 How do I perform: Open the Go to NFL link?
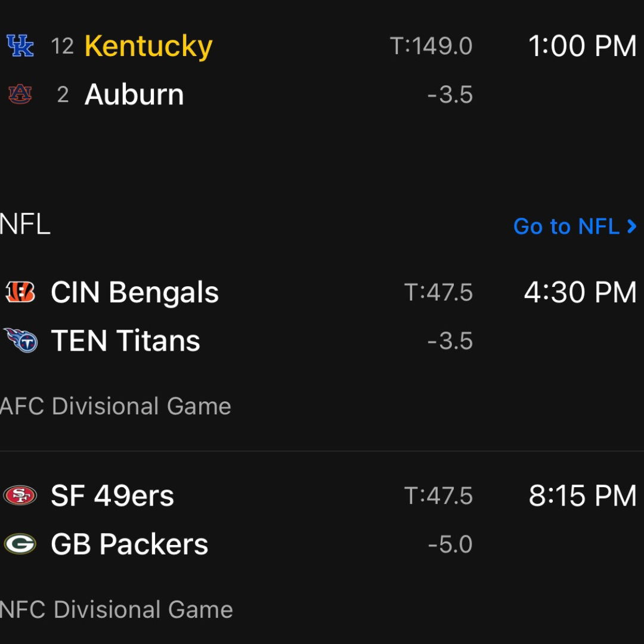[575, 227]
